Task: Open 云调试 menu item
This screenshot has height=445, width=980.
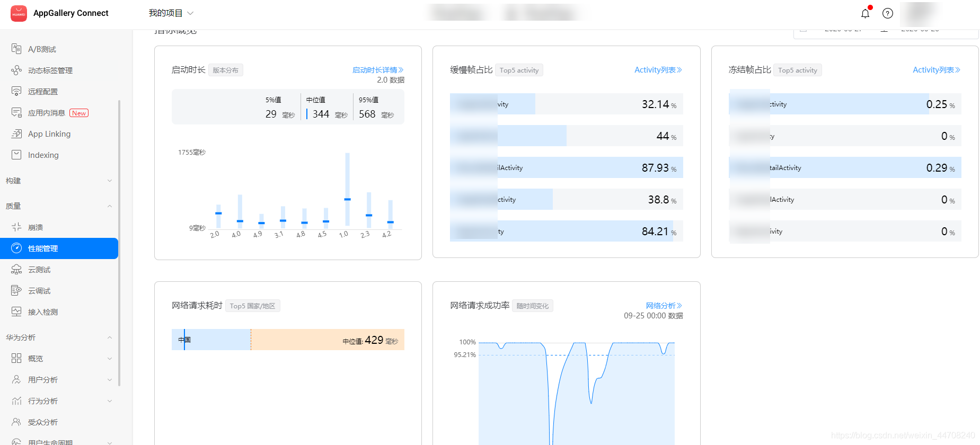Action: pos(39,291)
